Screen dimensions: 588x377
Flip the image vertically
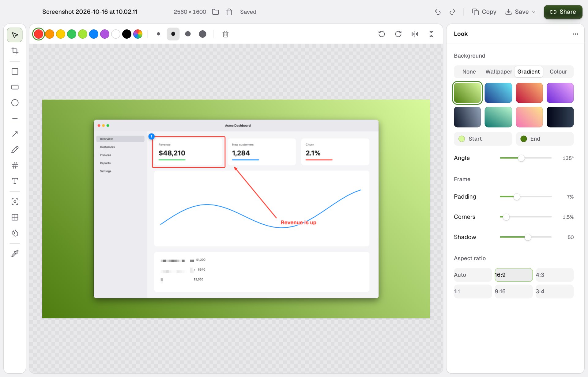[431, 34]
